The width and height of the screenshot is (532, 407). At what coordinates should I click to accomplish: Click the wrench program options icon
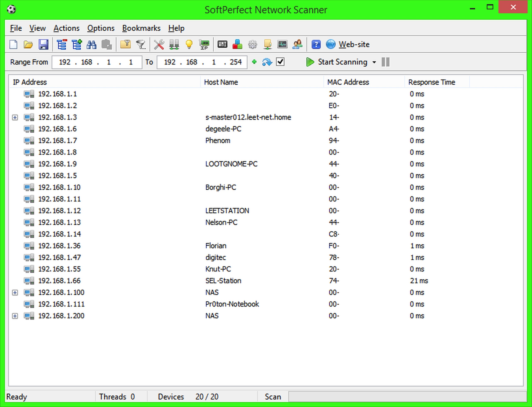coord(159,44)
